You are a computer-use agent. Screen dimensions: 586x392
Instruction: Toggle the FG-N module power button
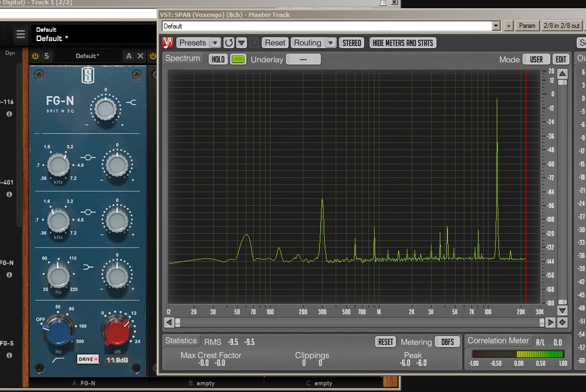[35, 56]
